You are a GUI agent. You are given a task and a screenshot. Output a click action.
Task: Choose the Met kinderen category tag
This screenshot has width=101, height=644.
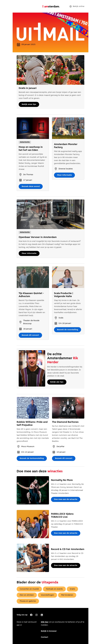[67, 595]
